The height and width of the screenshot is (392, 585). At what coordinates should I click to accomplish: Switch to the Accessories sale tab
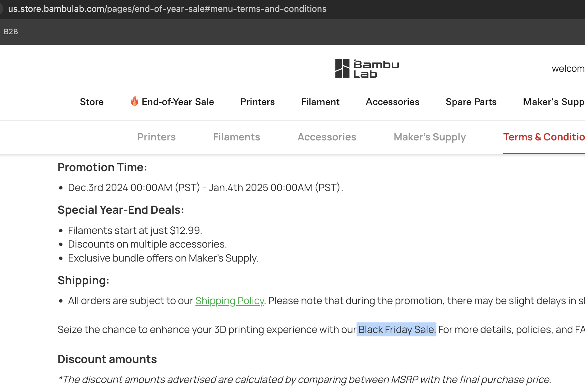327,137
